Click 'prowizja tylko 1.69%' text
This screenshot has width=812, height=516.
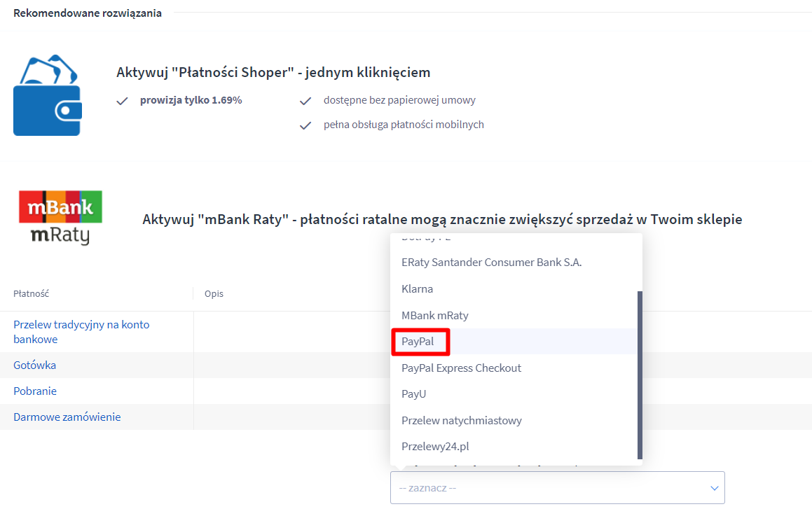point(191,100)
